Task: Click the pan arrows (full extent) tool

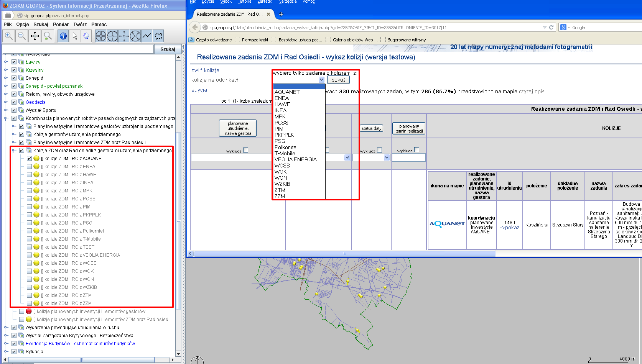Action: click(35, 36)
